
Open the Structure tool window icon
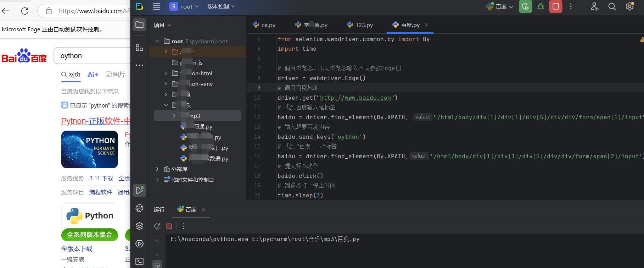[139, 47]
